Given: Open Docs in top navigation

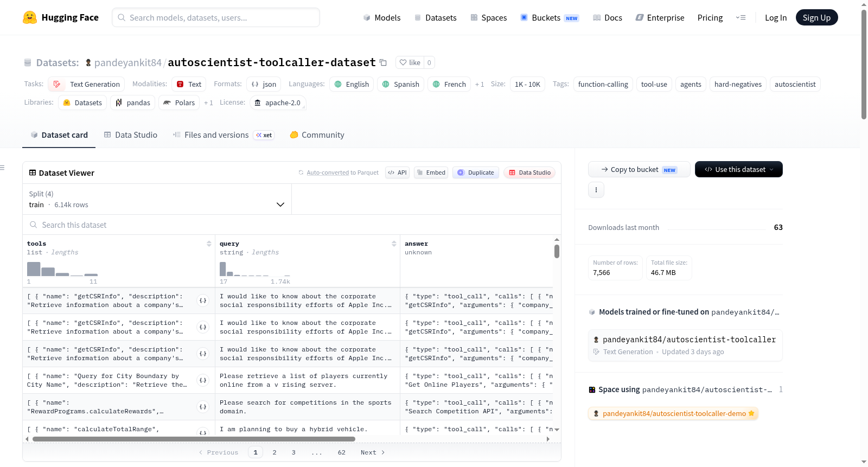Looking at the screenshot, I should [608, 17].
